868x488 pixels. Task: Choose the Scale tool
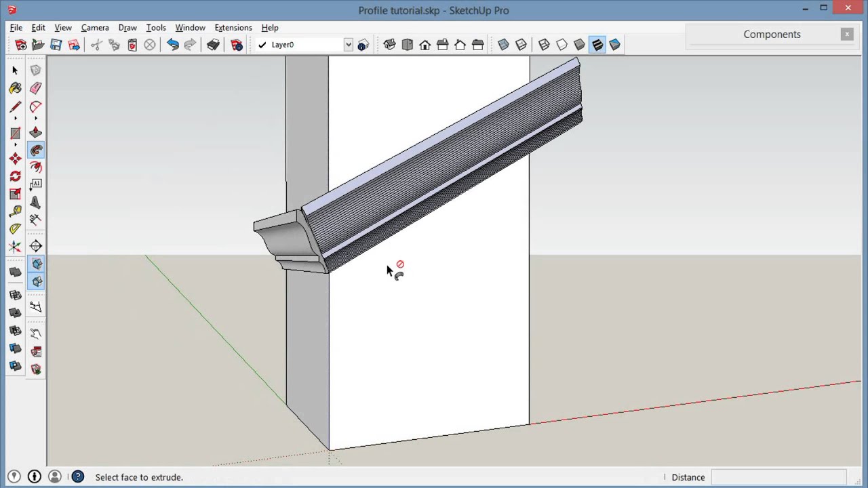pyautogui.click(x=15, y=194)
